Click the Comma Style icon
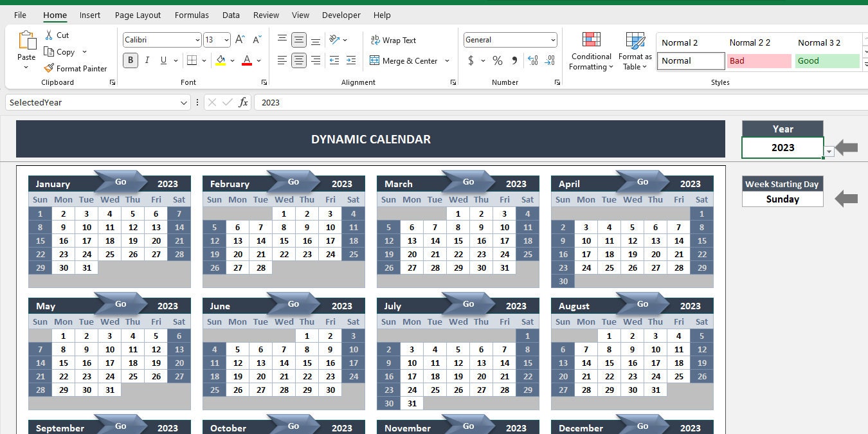Viewport: 868px width, 434px height. point(513,61)
